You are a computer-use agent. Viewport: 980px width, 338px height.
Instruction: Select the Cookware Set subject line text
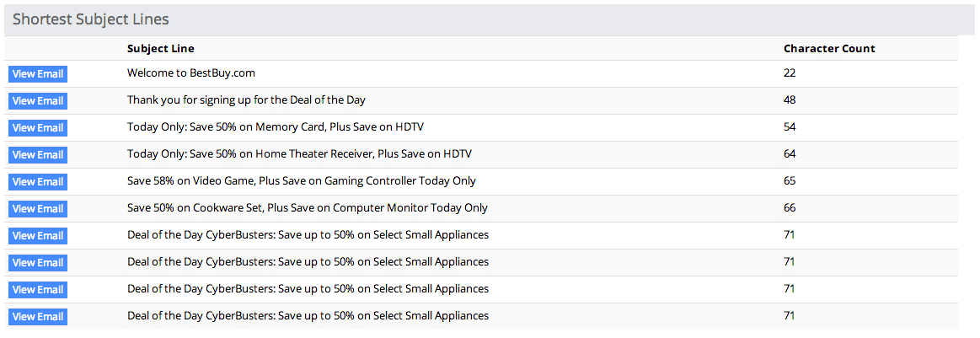click(x=307, y=208)
